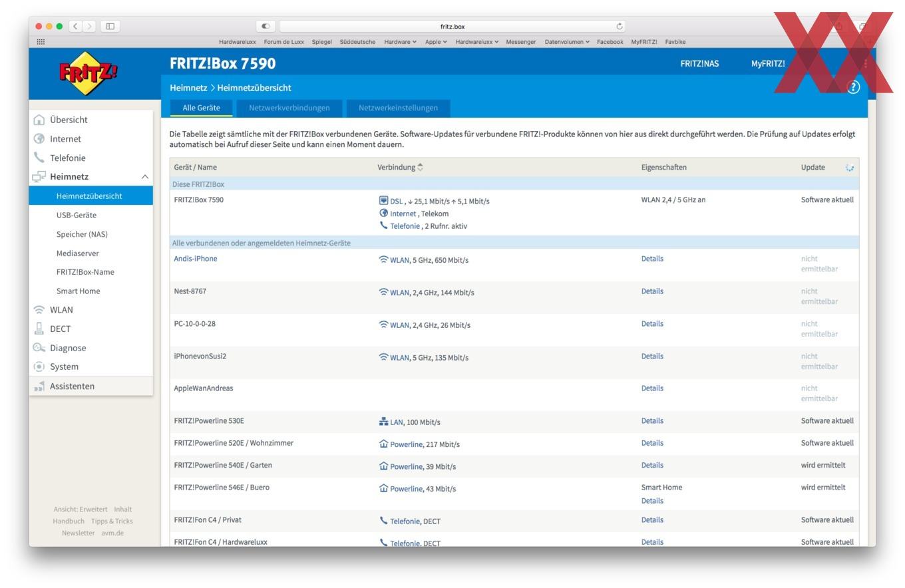Image resolution: width=905 pixels, height=588 pixels.
Task: Click the Safari reader toggle button
Action: click(266, 26)
